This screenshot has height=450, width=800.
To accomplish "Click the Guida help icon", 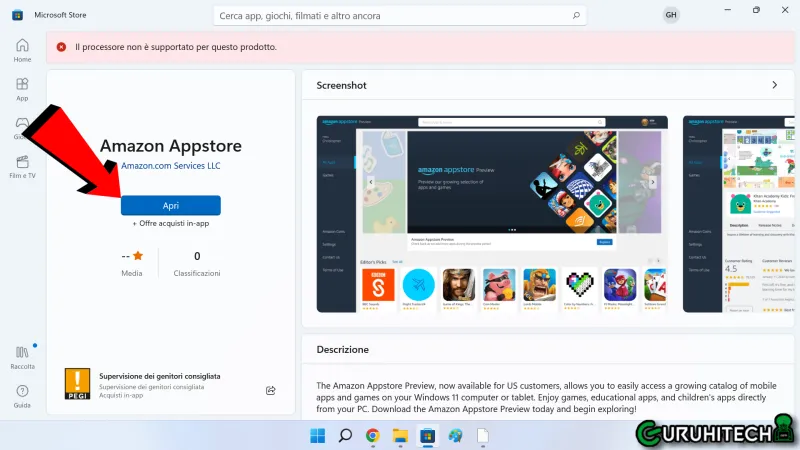I will [x=22, y=395].
